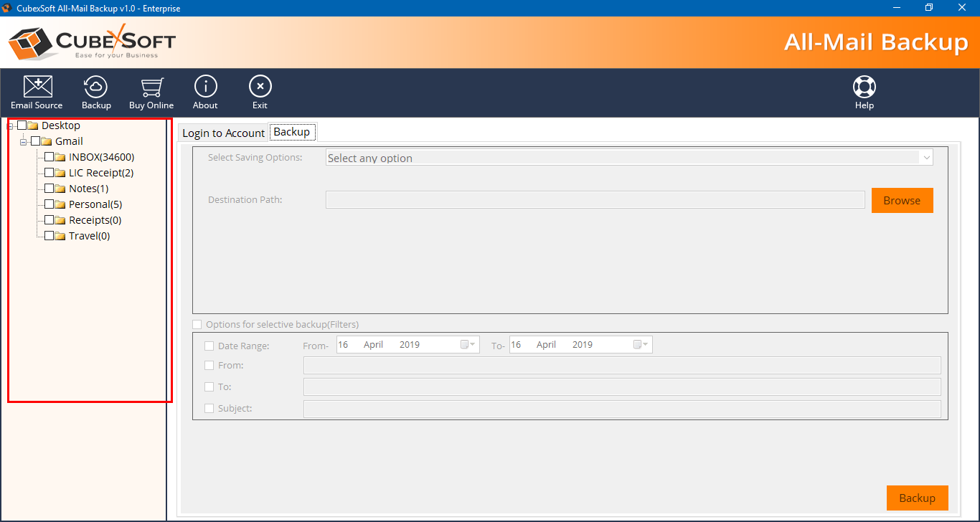Collapse the Gmail tree node
The image size is (980, 522).
click(x=23, y=142)
